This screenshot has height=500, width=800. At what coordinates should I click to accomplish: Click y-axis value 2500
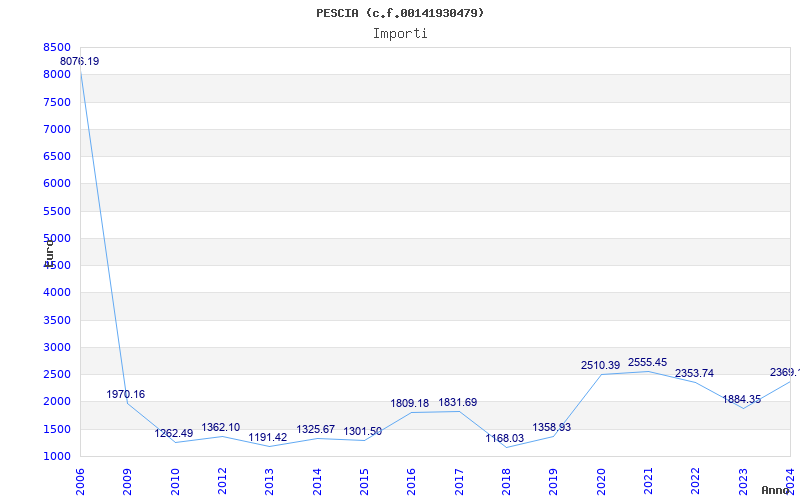(57, 374)
